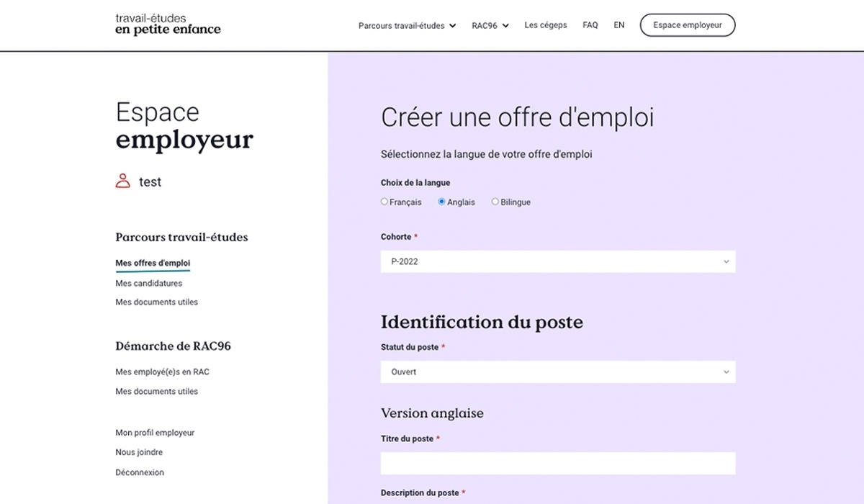Expand the Parcours travail-études nav menu
This screenshot has width=864, height=504.
(408, 25)
